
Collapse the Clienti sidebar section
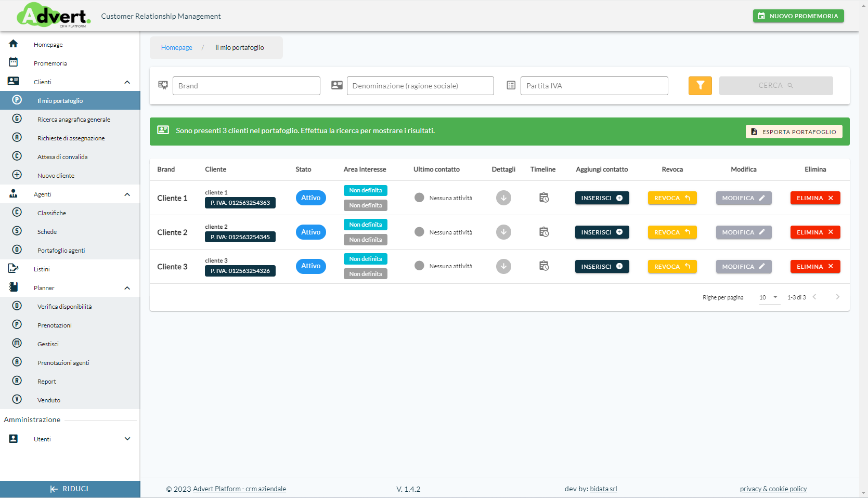127,82
